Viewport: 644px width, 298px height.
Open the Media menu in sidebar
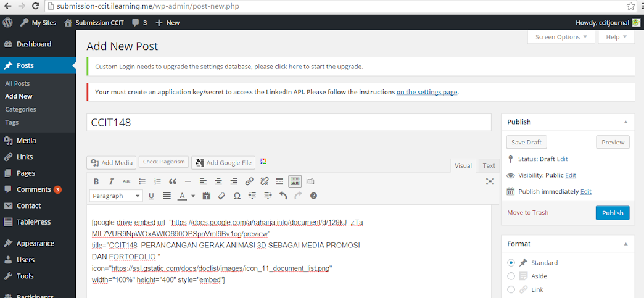[38, 141]
